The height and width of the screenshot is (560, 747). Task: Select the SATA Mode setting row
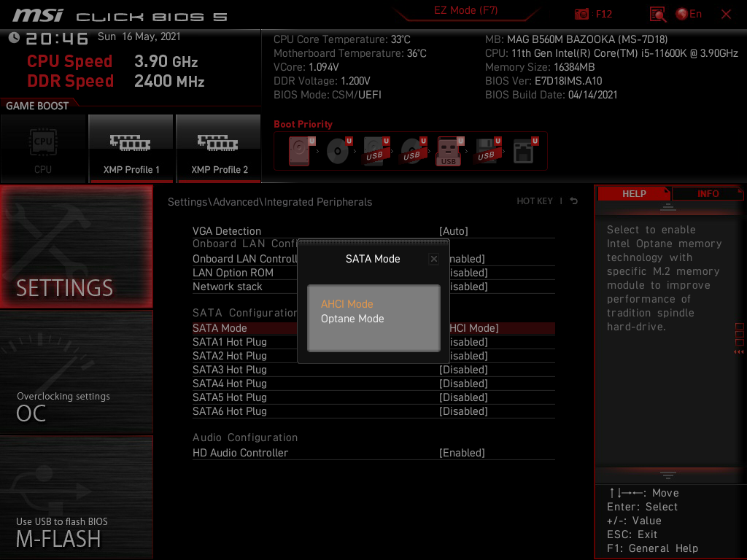(x=373, y=328)
